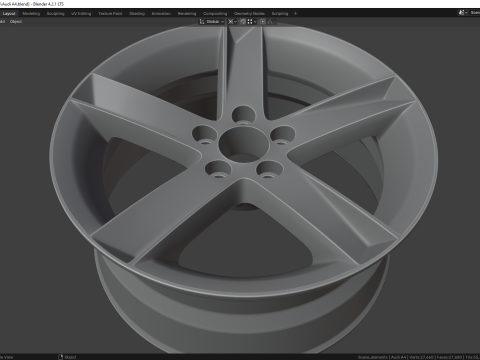Toggle the snapping magnet icon
Viewport: 480px width, 360px height.
243,22
